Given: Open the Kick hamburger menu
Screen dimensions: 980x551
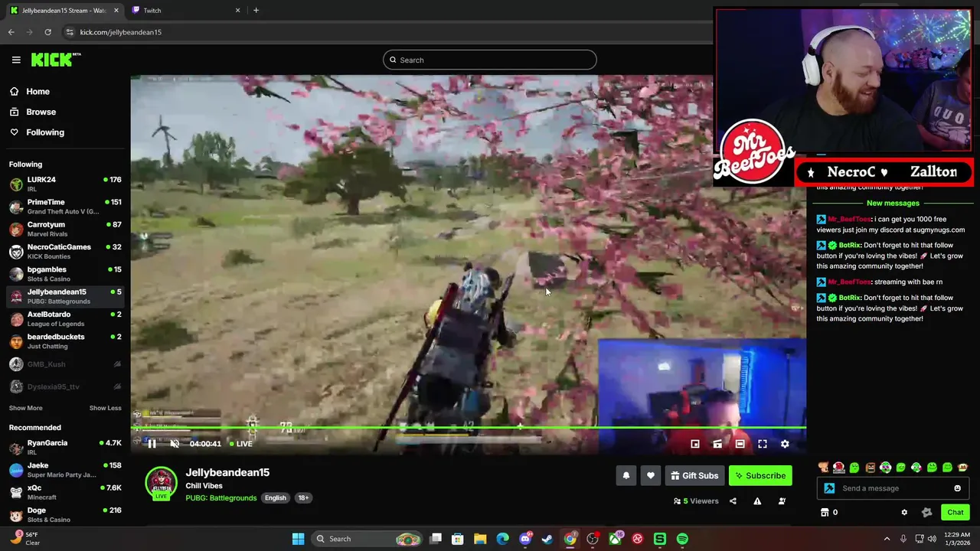Looking at the screenshot, I should pos(16,60).
